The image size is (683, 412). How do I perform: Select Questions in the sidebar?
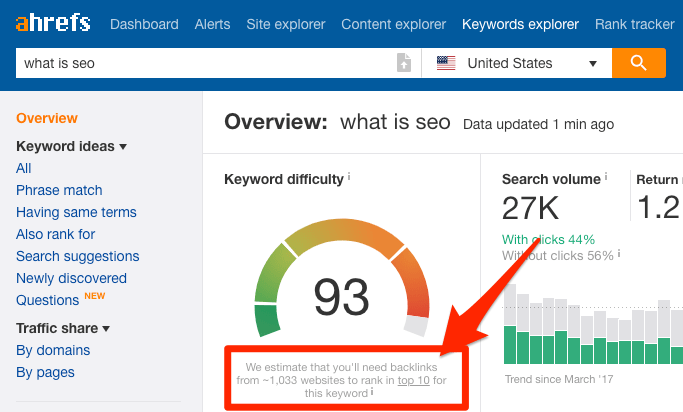tap(47, 300)
